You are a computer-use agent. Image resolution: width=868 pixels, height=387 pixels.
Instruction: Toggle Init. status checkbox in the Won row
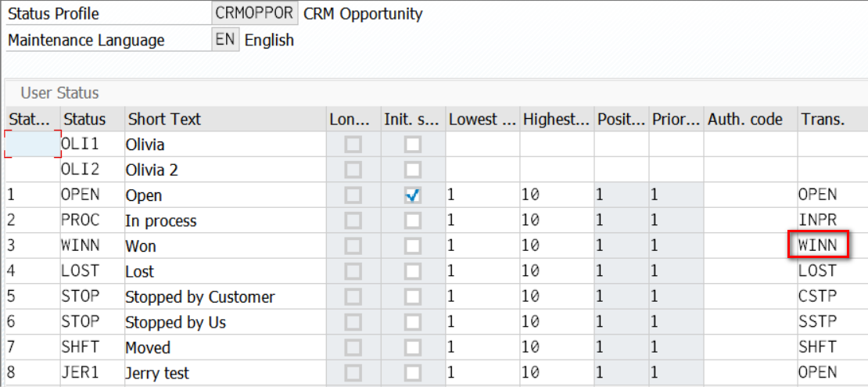[x=412, y=245]
